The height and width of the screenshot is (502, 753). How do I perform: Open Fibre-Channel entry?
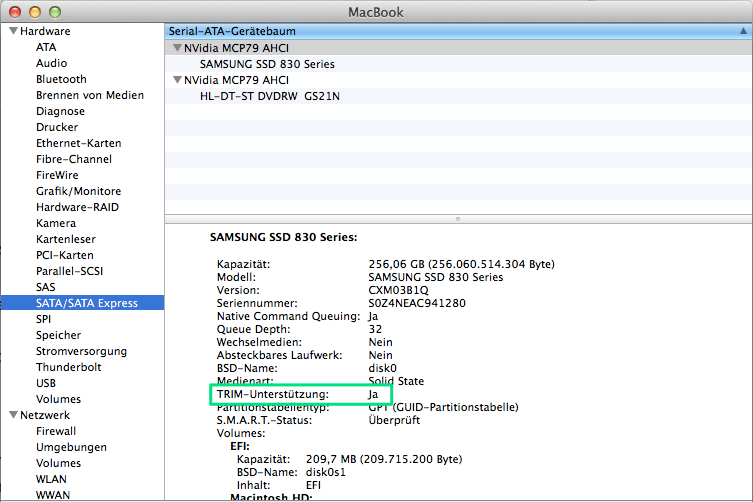pos(73,159)
